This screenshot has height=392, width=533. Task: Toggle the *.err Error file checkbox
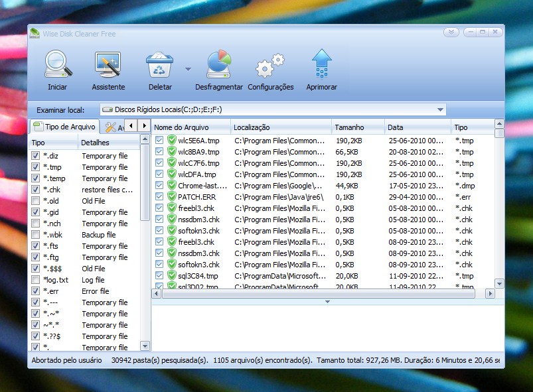(35, 291)
